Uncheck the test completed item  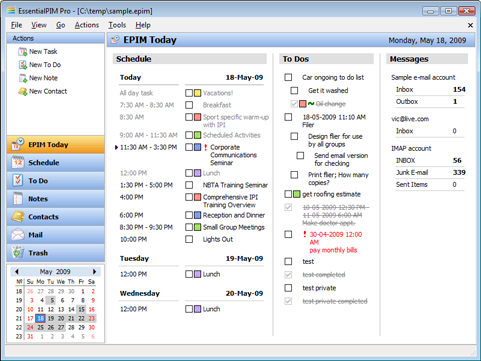click(x=288, y=275)
